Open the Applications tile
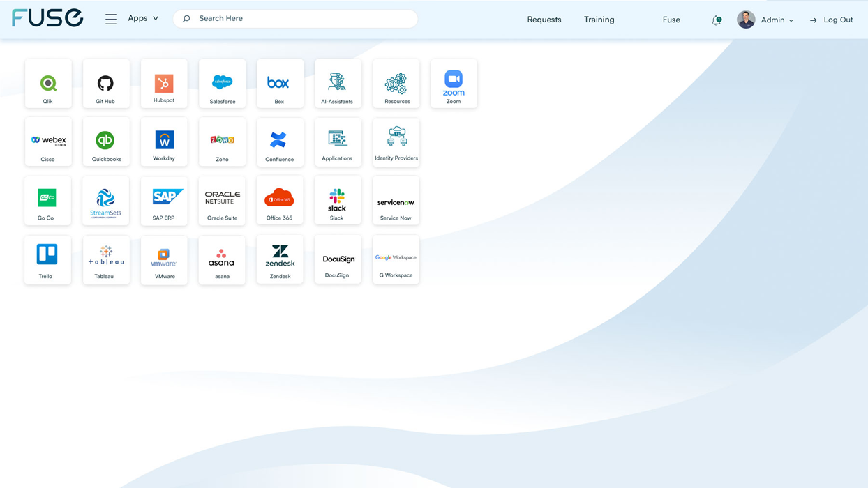 click(x=338, y=142)
